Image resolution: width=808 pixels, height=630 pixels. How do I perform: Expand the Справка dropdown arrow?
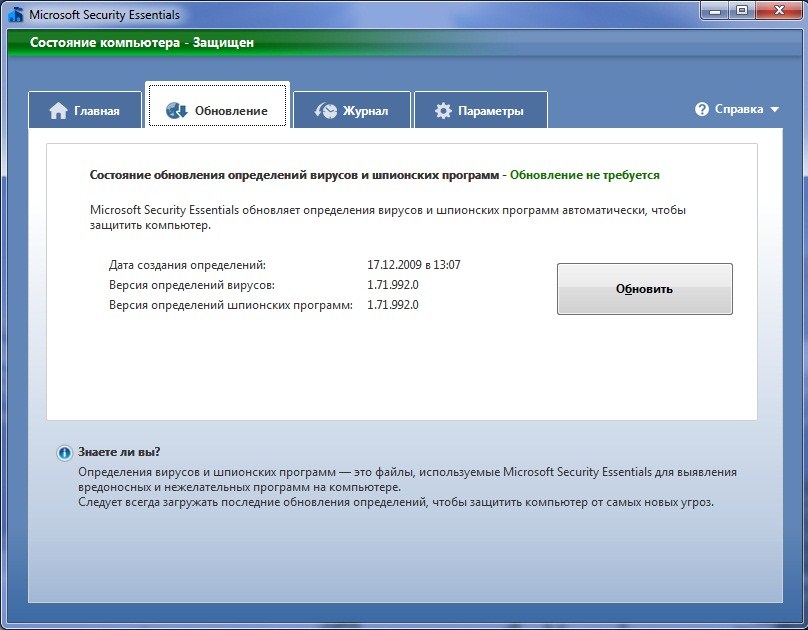click(x=775, y=110)
